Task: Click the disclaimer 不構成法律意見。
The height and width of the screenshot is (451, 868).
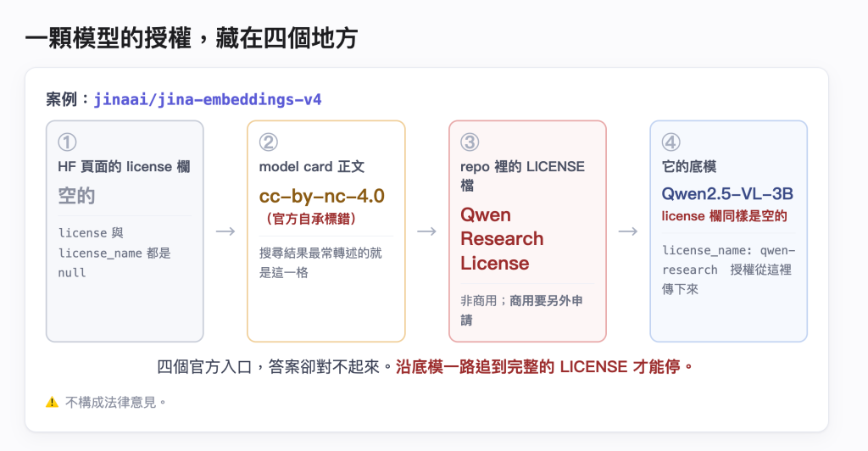Action: pos(115,403)
